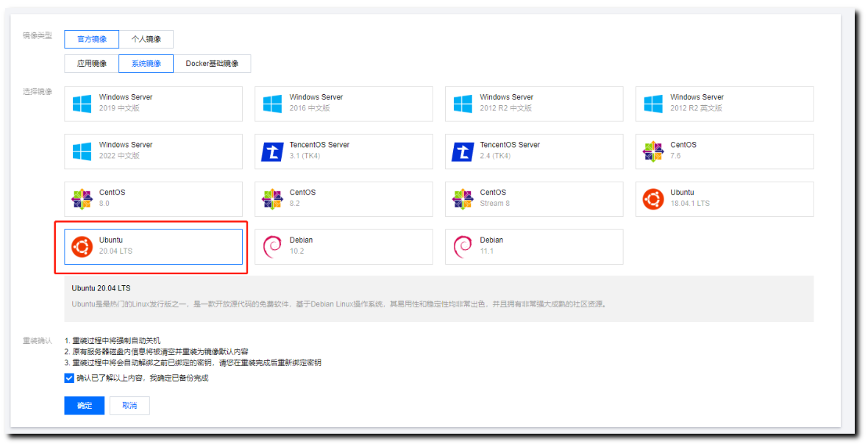Image resolution: width=868 pixels, height=444 pixels.
Task: Choose the Windows Server 2019 中文版 text
Action: coord(126,102)
